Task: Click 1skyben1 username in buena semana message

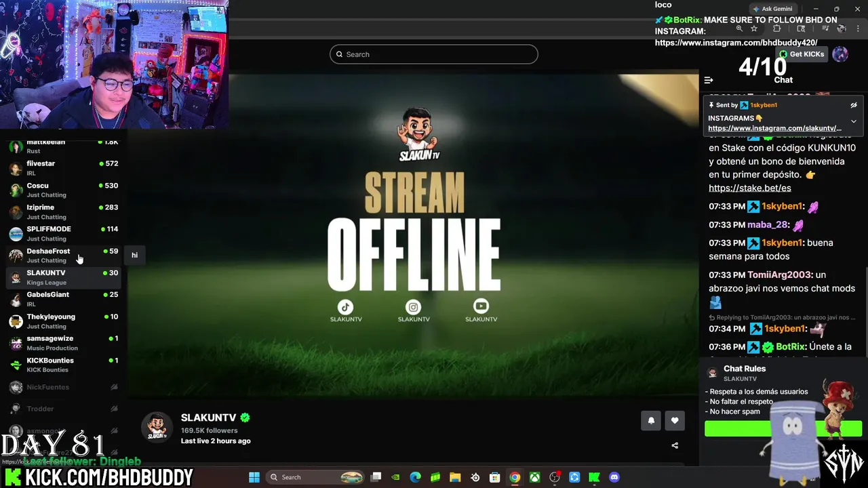Action: [x=782, y=243]
